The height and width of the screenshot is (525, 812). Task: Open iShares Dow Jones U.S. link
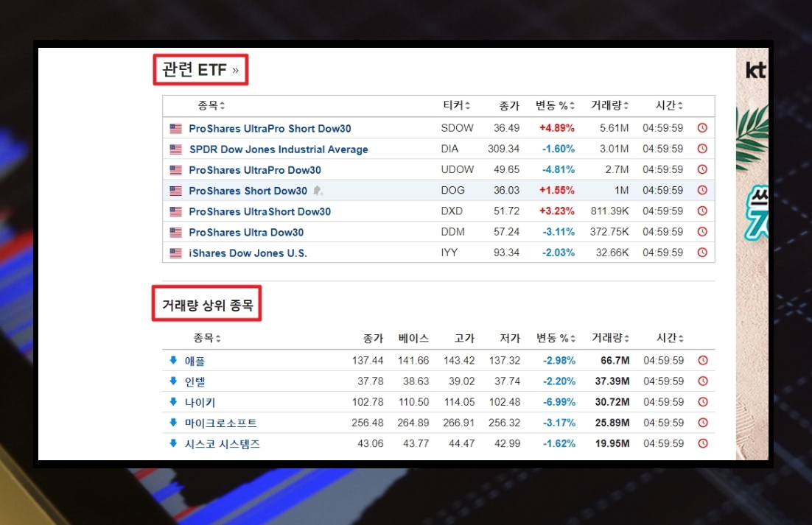click(248, 253)
